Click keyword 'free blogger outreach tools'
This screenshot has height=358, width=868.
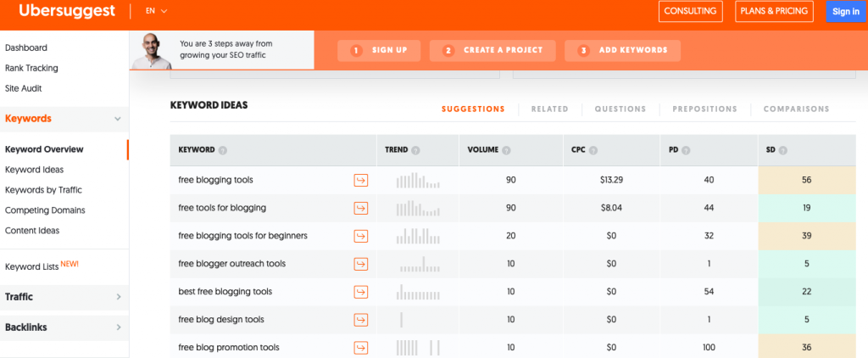pos(232,264)
